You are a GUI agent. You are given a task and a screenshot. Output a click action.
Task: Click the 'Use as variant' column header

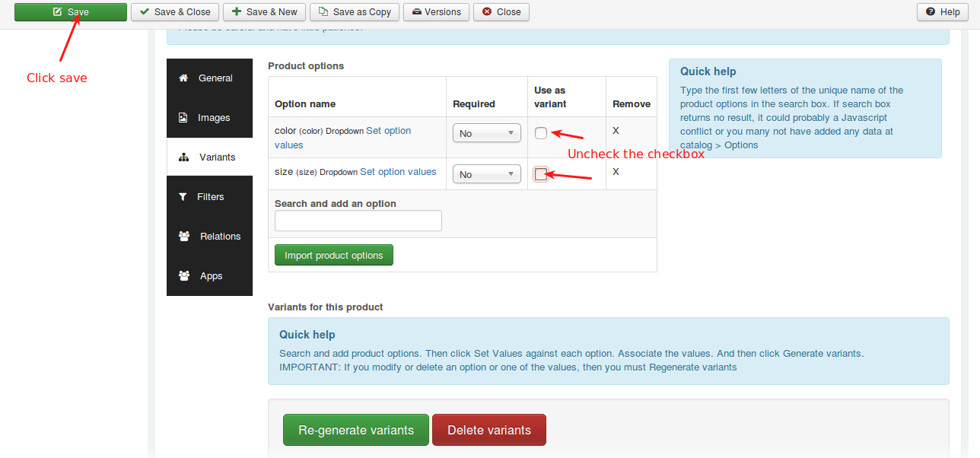tap(550, 97)
